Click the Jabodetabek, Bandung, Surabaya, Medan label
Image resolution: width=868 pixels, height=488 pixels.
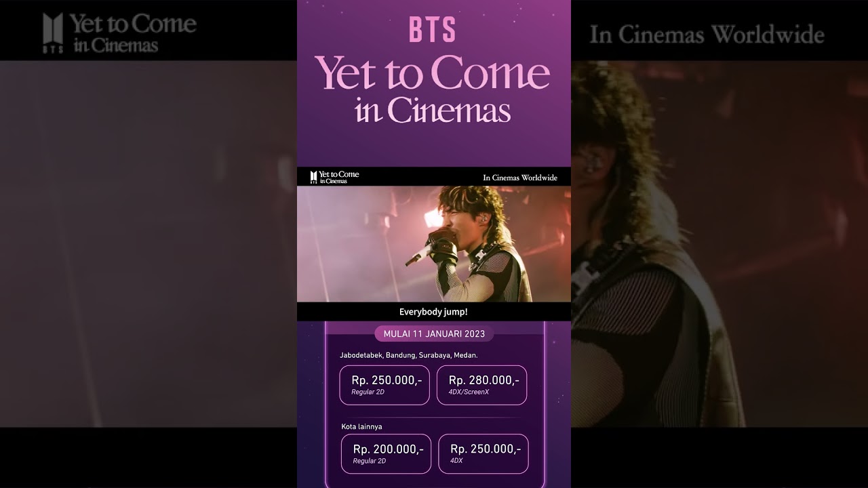[409, 355]
